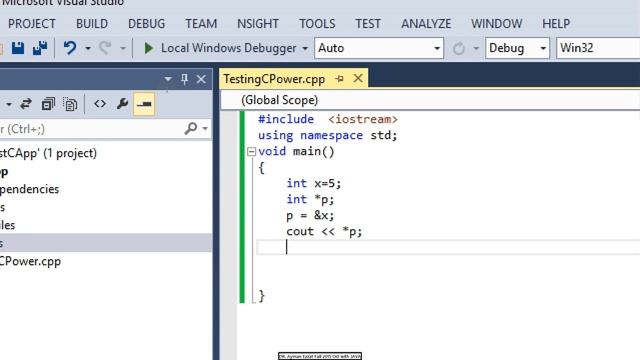Select the External Dependencies node
This screenshot has height=360, width=640.
29,189
